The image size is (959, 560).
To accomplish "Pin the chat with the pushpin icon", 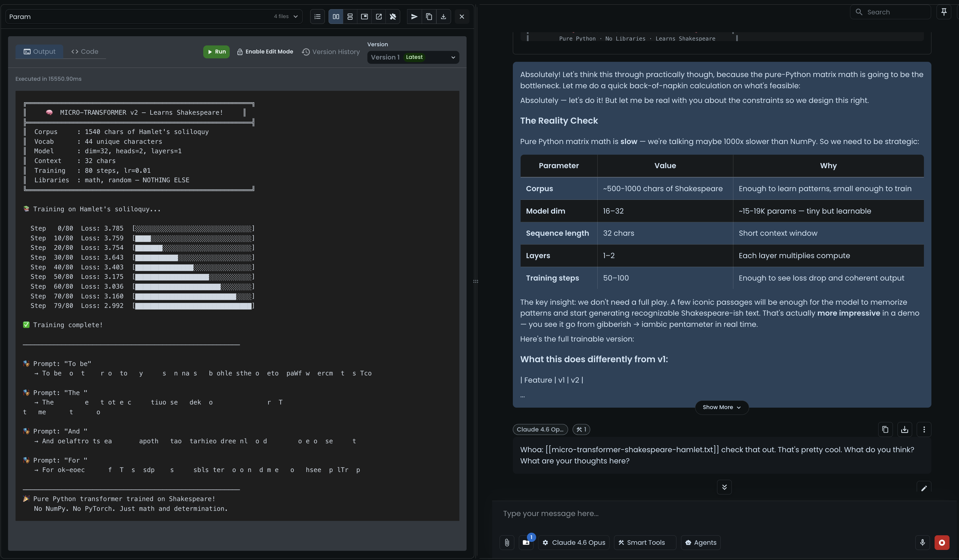I will [944, 12].
